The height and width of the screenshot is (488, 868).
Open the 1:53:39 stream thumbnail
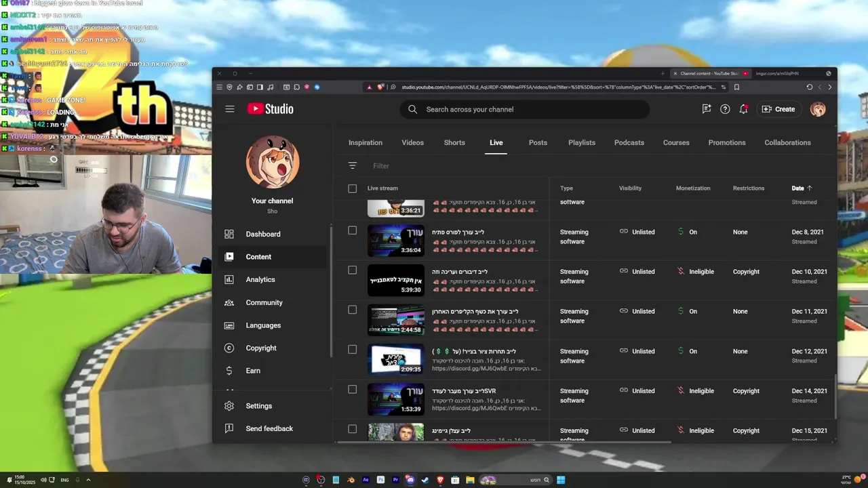pos(396,399)
